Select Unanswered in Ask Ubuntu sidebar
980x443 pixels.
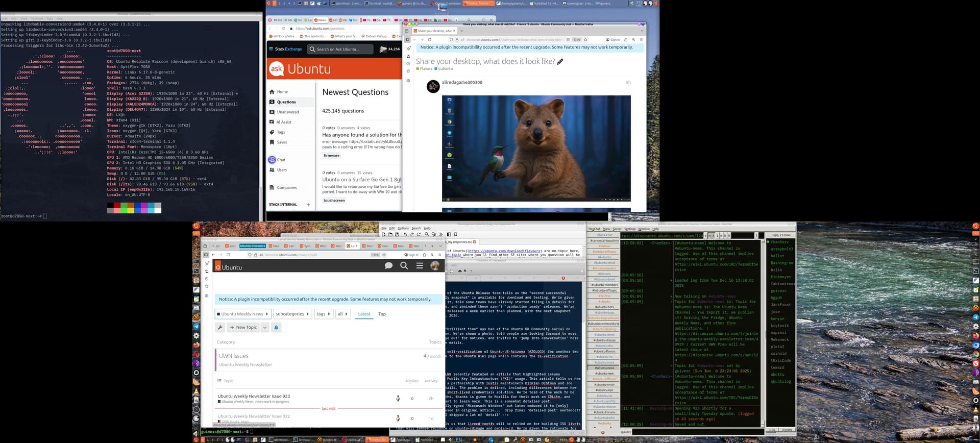tap(288, 112)
